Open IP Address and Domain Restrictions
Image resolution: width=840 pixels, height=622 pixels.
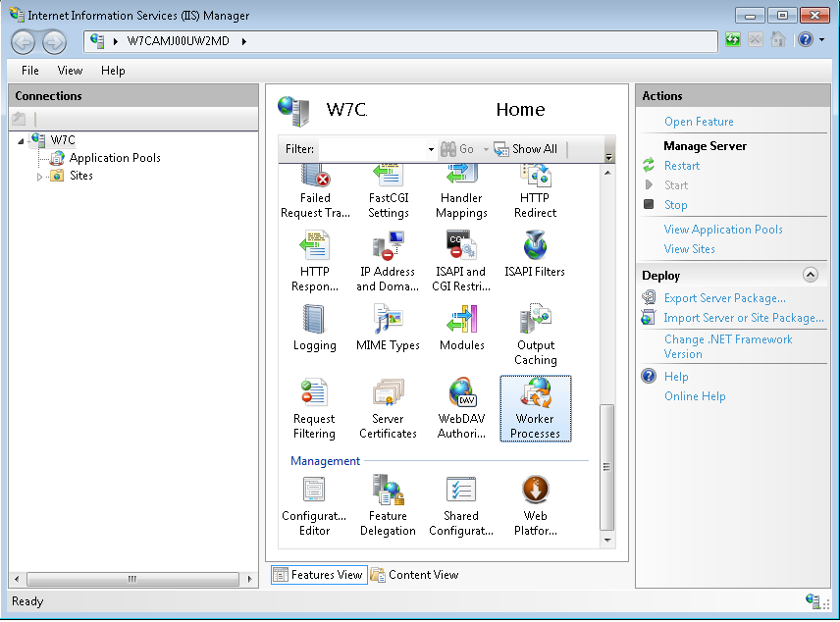point(388,261)
